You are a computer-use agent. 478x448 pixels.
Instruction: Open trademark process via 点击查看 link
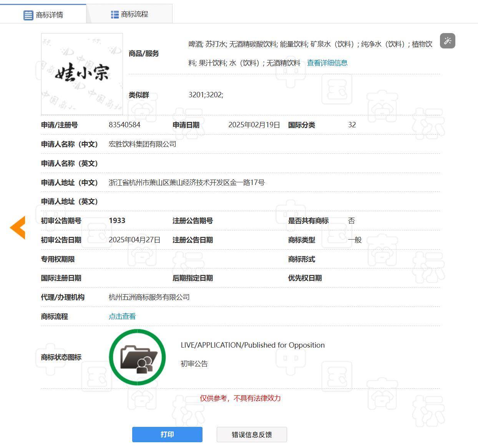tap(122, 316)
